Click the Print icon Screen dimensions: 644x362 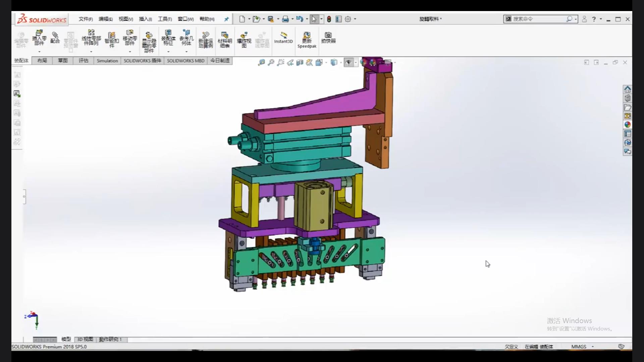[x=285, y=19]
